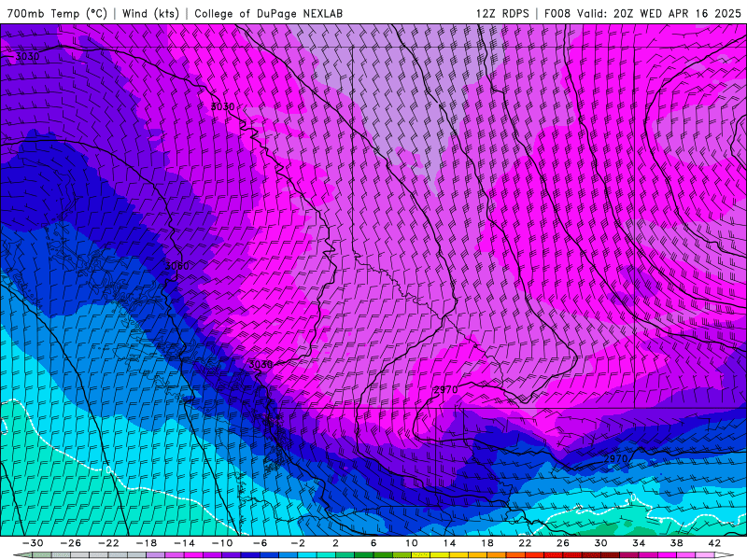Click the -18 color scale label

click(147, 543)
